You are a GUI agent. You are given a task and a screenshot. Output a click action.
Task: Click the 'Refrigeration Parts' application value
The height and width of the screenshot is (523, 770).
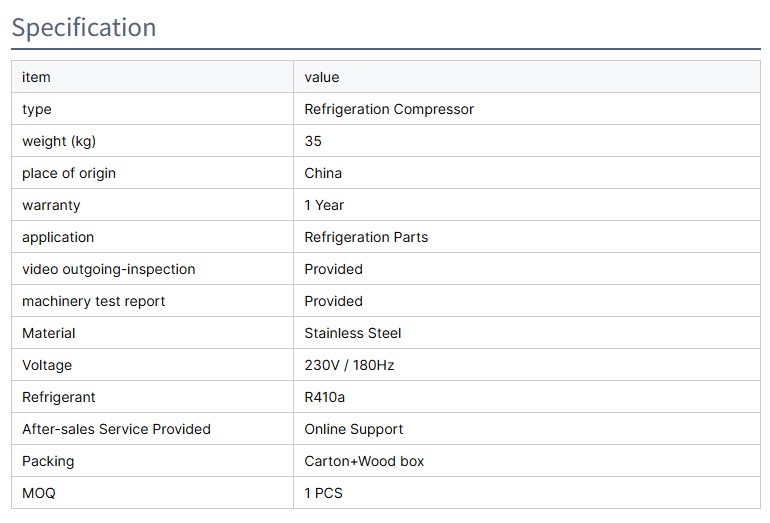coord(366,237)
